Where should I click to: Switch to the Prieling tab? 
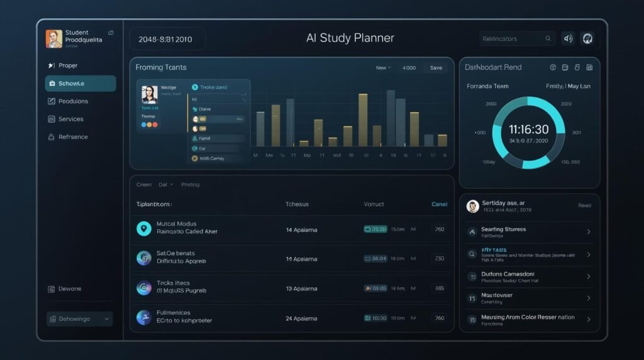coord(190,185)
